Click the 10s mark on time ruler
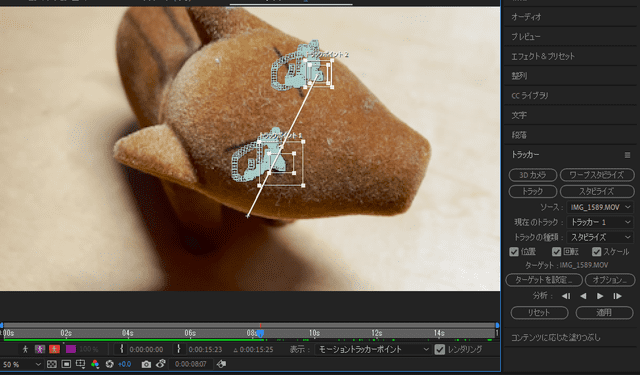Screen dimensions: 640x375 click(314, 333)
